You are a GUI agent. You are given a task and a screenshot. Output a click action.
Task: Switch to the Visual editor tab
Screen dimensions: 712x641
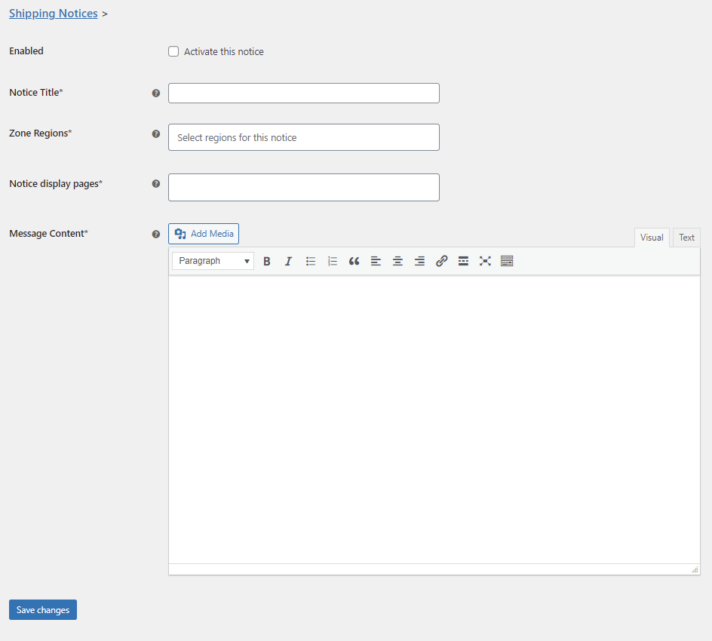(652, 237)
